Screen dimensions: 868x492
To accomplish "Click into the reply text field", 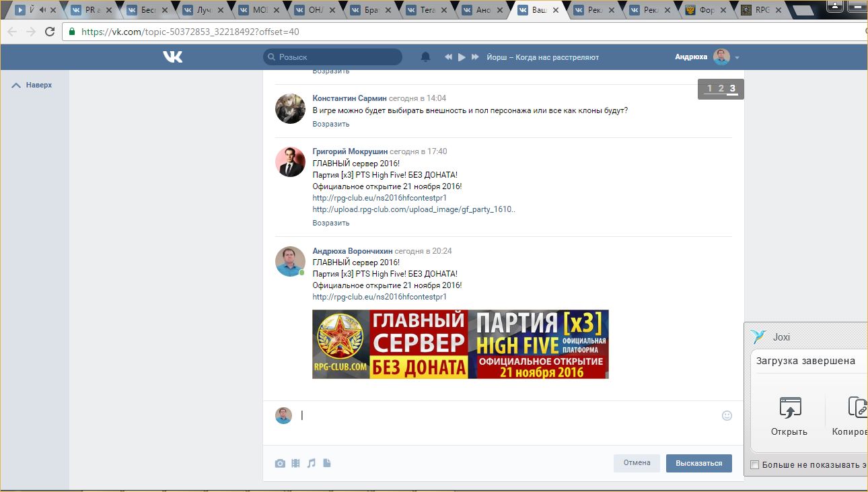I will [508, 416].
